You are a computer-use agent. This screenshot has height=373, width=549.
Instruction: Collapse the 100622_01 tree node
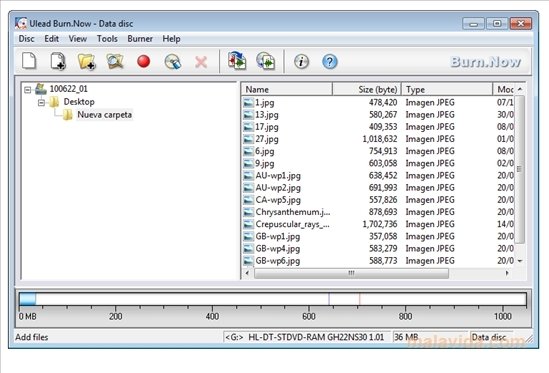pos(28,90)
